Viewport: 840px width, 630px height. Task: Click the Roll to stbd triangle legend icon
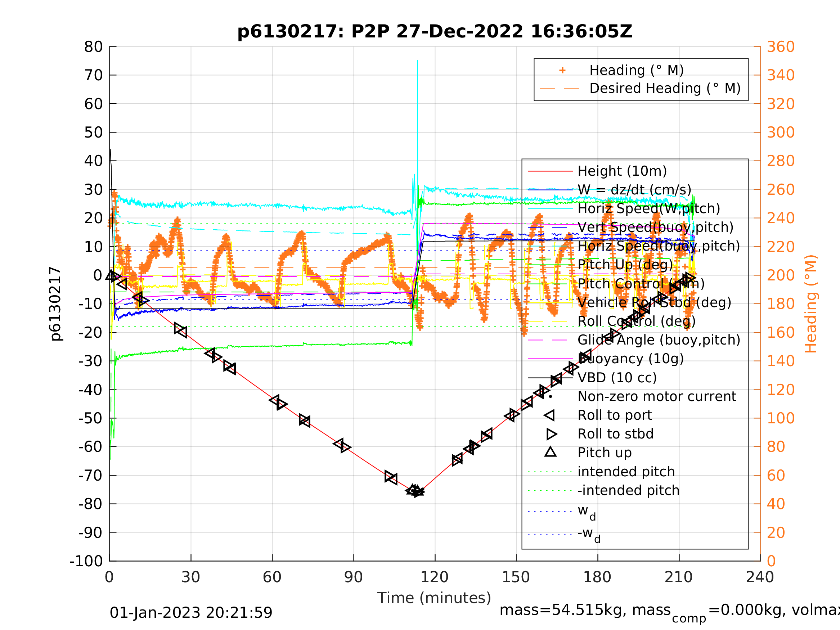(552, 434)
